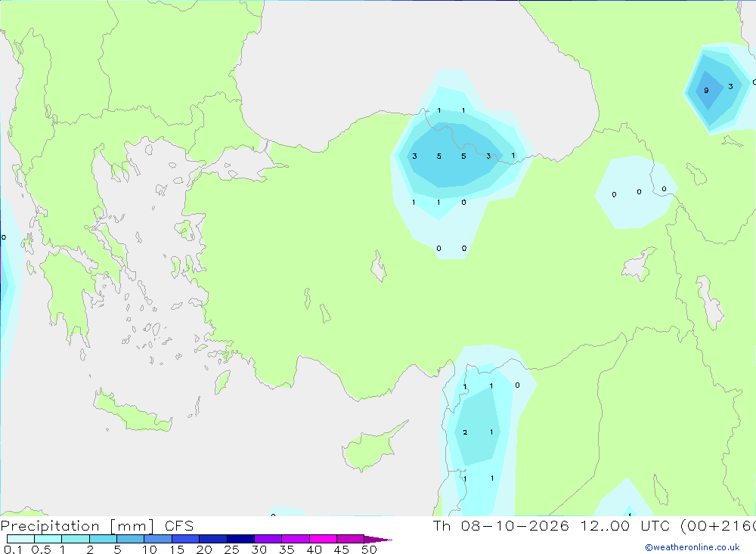Pick the 45 mm legend color swatch

coord(350,539)
